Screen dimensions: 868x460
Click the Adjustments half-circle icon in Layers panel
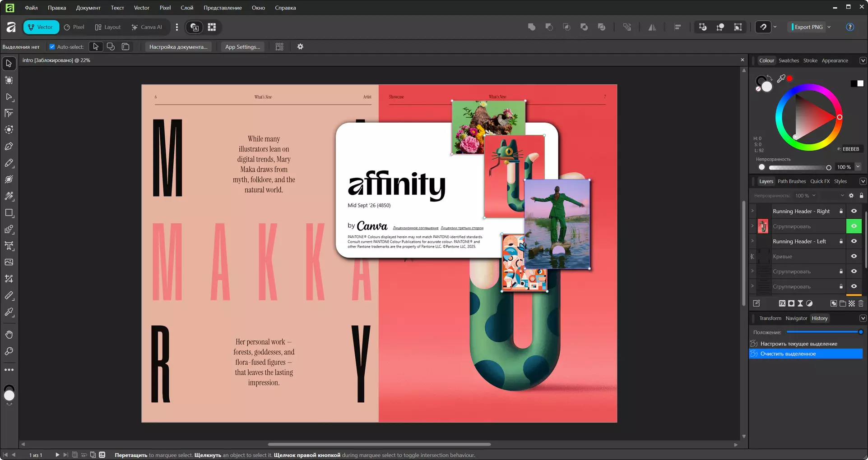[809, 304]
